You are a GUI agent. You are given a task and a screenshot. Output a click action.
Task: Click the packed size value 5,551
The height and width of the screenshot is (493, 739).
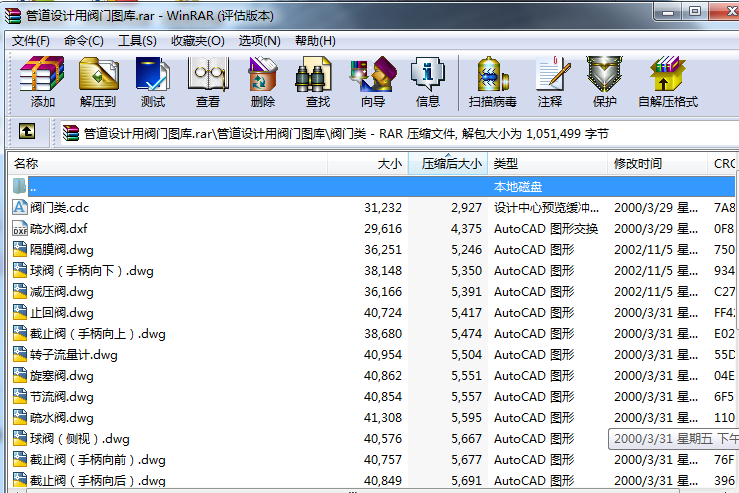coord(466,376)
